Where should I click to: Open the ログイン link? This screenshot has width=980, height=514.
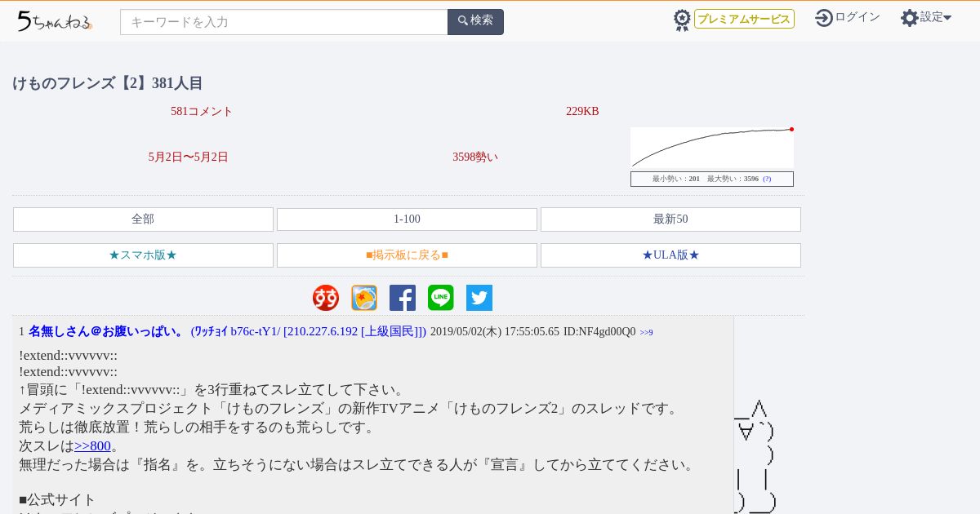[857, 17]
